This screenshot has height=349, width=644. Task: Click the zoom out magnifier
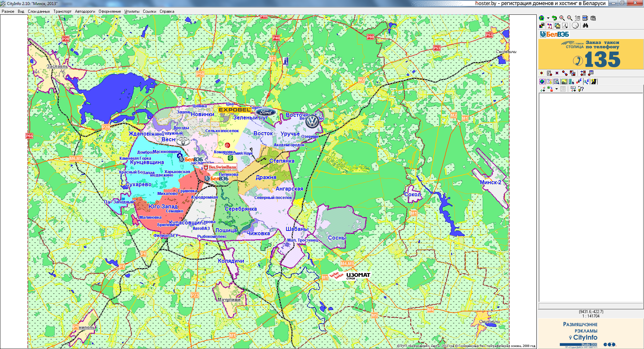[570, 18]
